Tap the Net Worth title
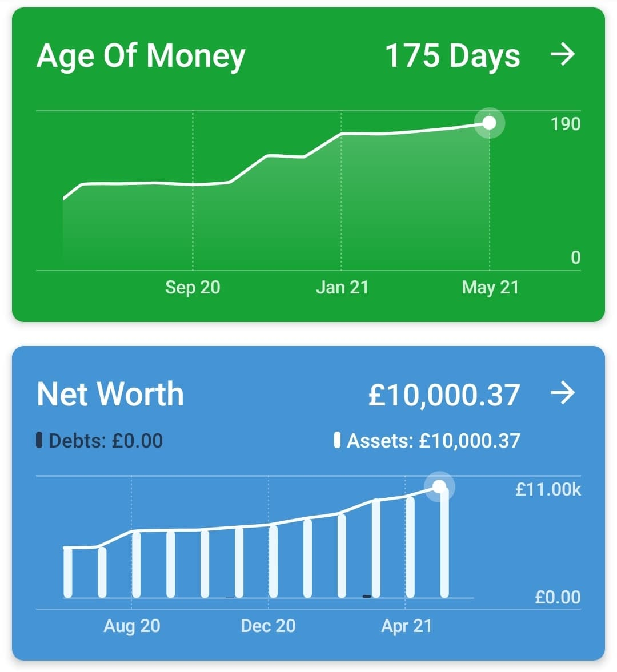 (x=110, y=394)
